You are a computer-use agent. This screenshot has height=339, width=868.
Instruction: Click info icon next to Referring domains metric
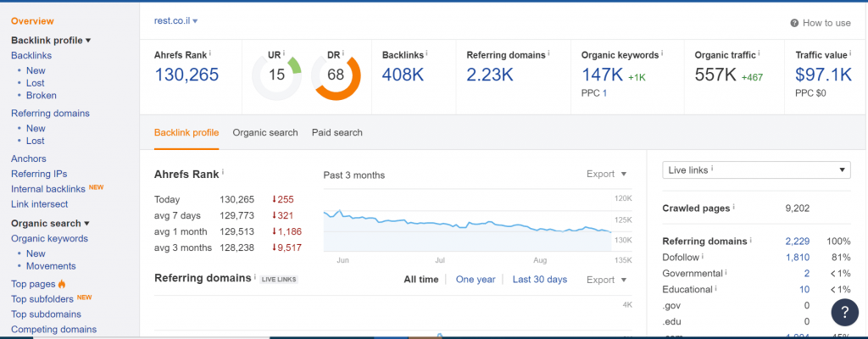coord(548,53)
